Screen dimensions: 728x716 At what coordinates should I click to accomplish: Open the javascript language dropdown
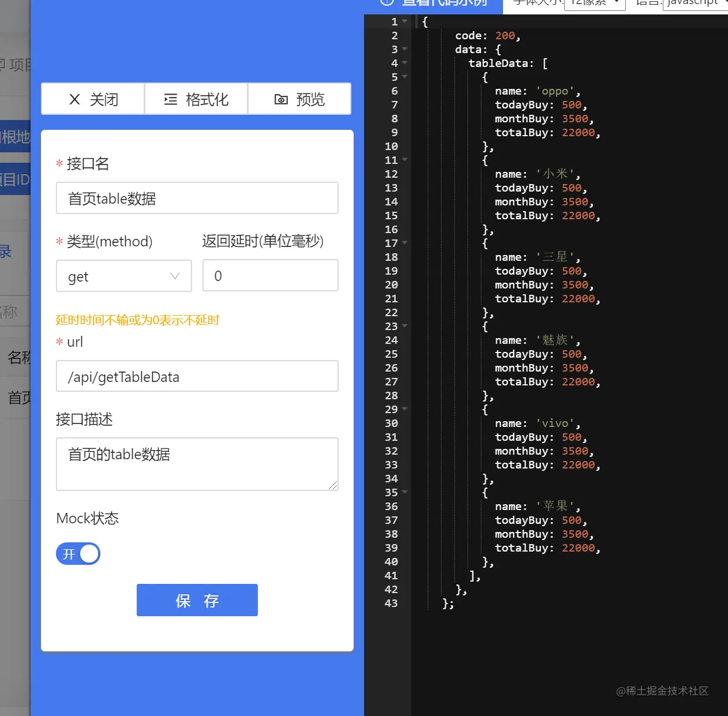click(696, 3)
